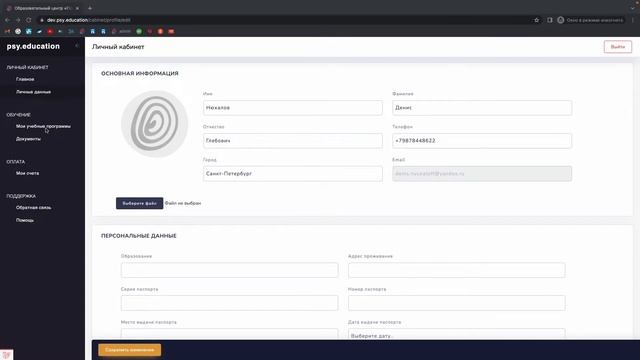Click the Файл не выбран text
This screenshot has height=360, width=640.
click(183, 203)
